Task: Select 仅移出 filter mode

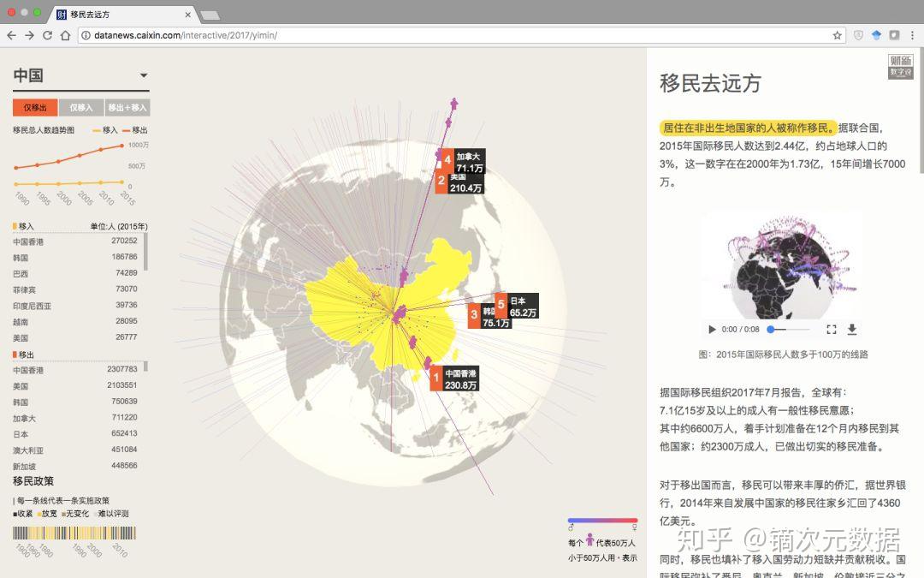Action: [35, 107]
